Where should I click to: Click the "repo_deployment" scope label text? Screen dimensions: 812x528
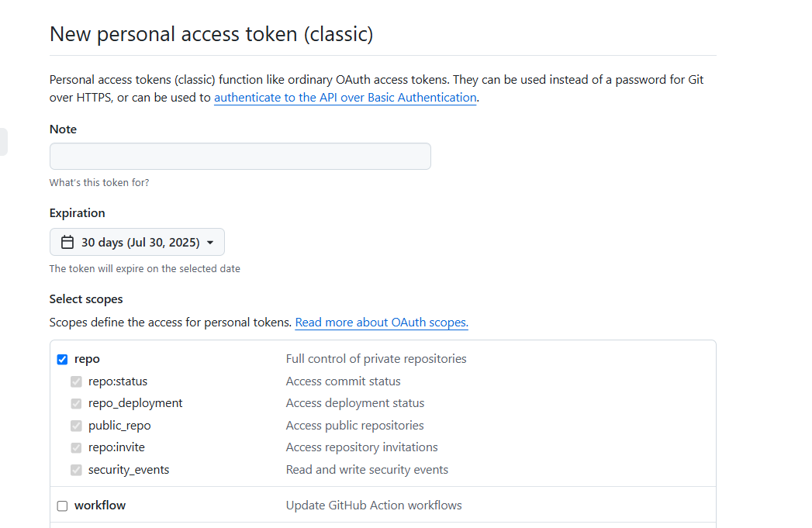136,403
